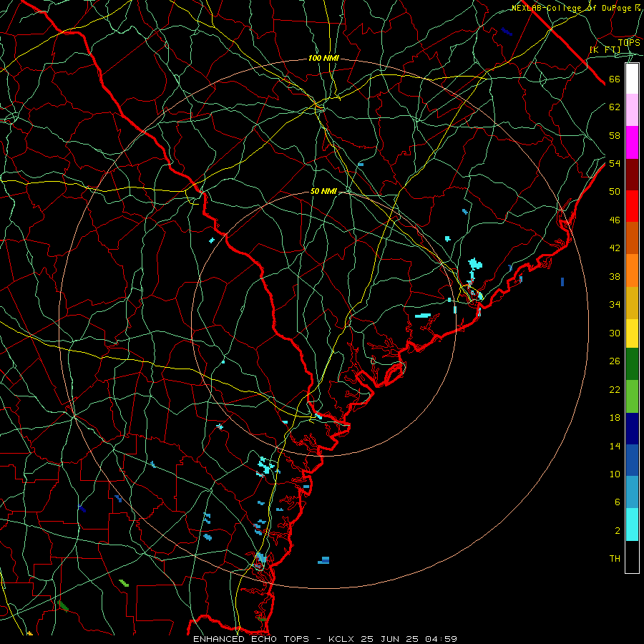
Task: Click the legend value 46
Action: point(615,220)
